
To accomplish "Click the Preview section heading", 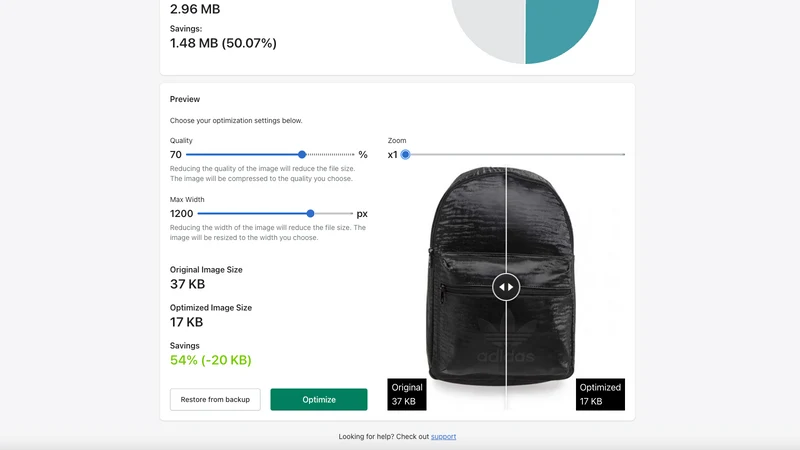I will [185, 99].
